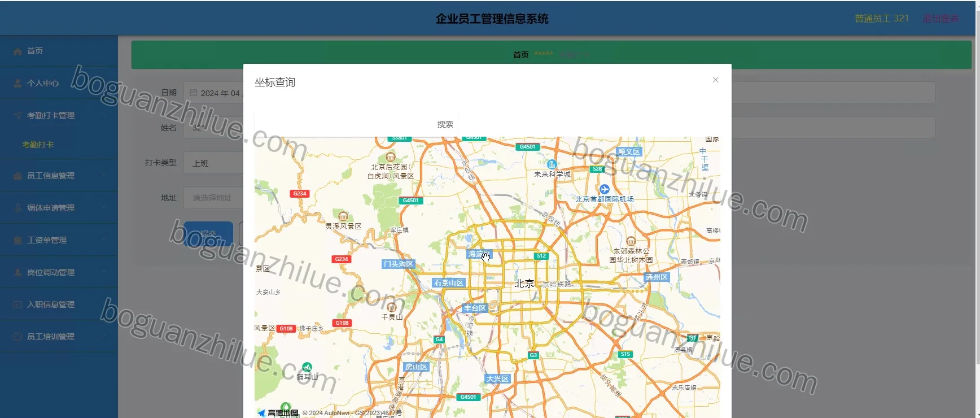The width and height of the screenshot is (980, 418).
Task: Click the 未来科学城 map marker icon
Action: point(552,164)
